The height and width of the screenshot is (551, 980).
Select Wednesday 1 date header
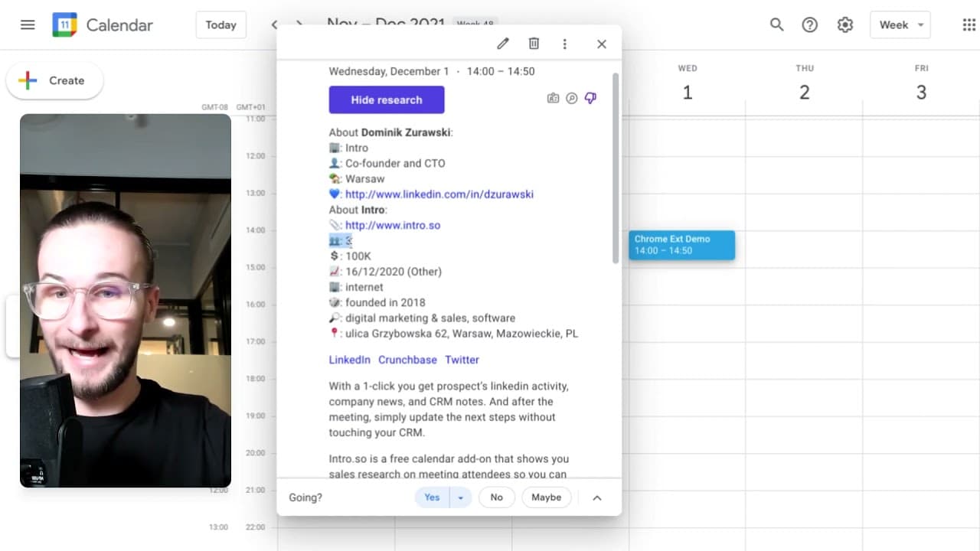tap(688, 85)
